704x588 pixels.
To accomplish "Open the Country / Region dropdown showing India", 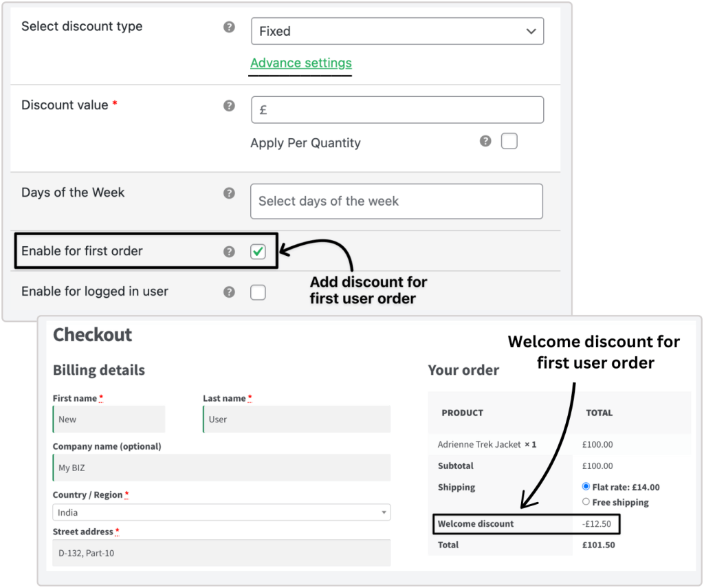I will (x=222, y=512).
